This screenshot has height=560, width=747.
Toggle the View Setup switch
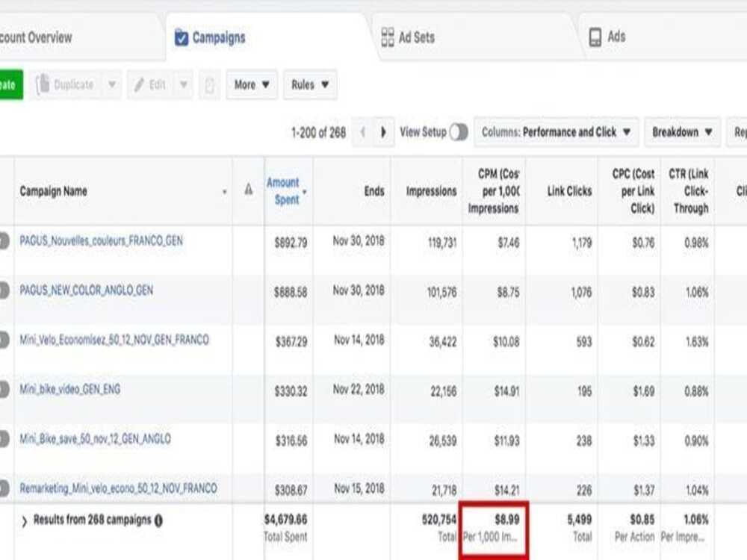click(459, 132)
